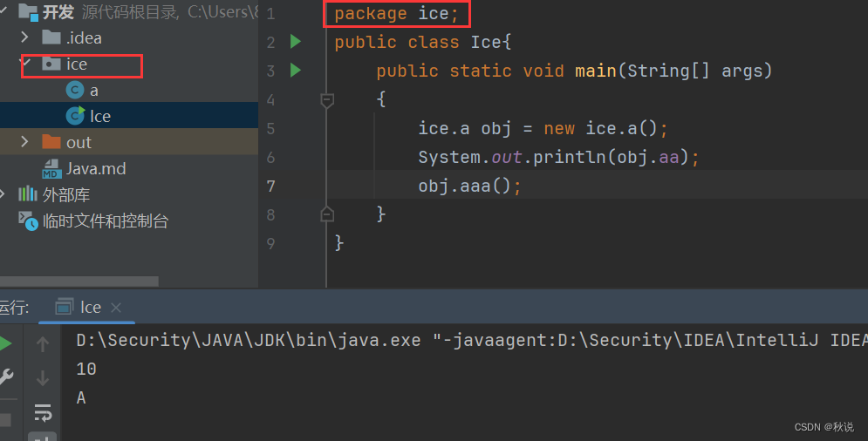Click the Ice tab window icon
868x441 pixels.
pos(65,307)
